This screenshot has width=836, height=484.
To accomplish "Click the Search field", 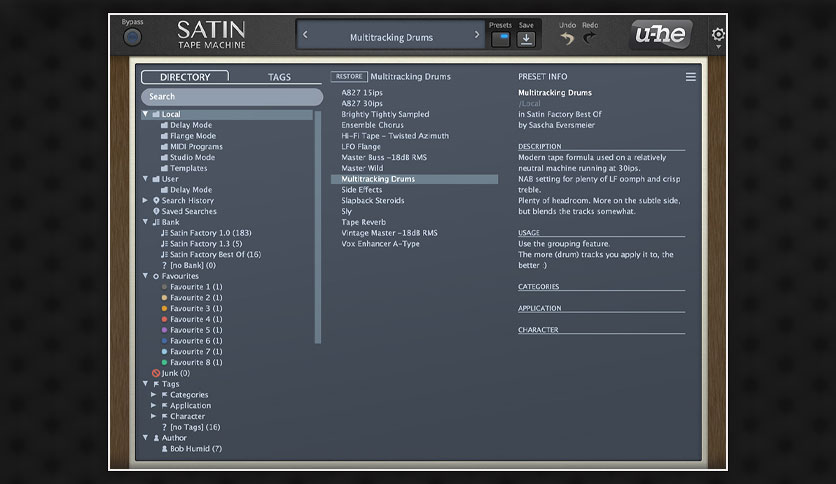I will 232,96.
